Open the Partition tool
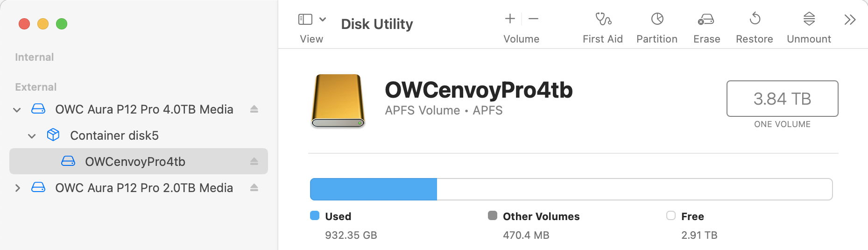The width and height of the screenshot is (868, 250). [657, 19]
